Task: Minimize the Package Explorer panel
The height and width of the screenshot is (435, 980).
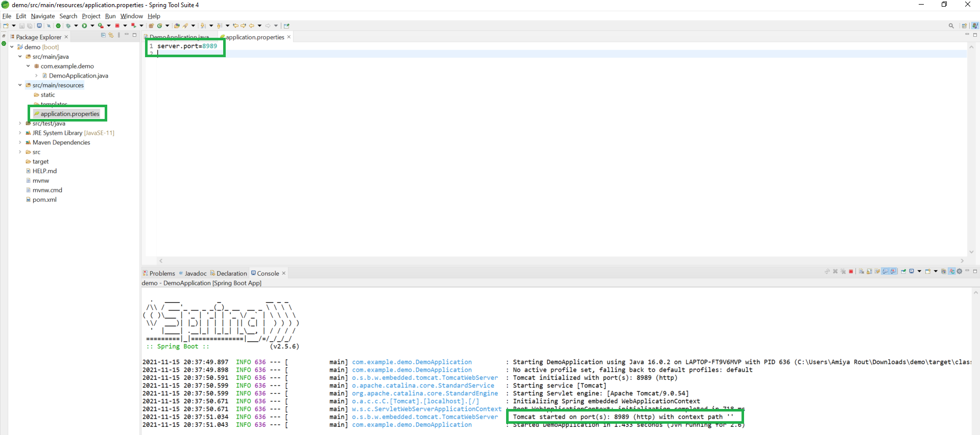Action: [127, 35]
